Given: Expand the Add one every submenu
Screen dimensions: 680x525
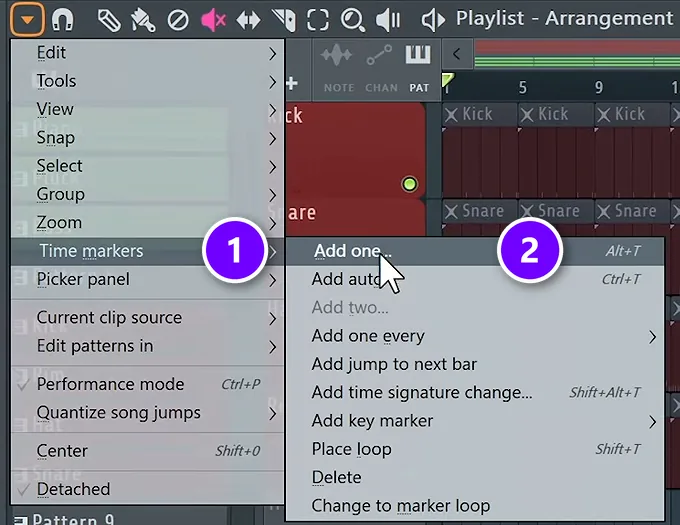Looking at the screenshot, I should 475,336.
